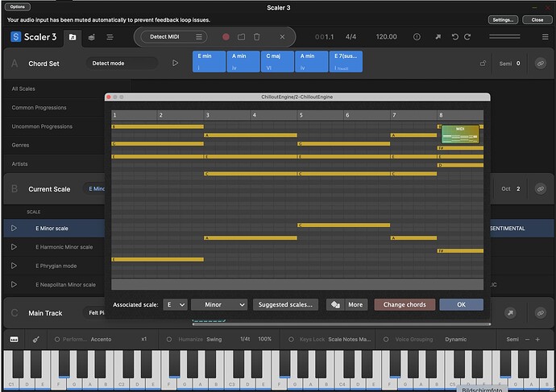Play the Chord Set section
556x392 pixels.
(x=175, y=63)
